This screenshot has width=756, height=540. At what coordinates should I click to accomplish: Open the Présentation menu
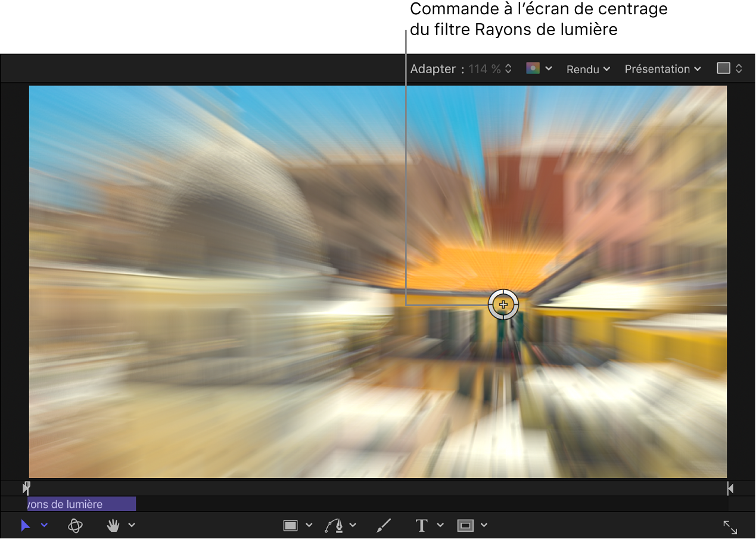click(x=662, y=69)
